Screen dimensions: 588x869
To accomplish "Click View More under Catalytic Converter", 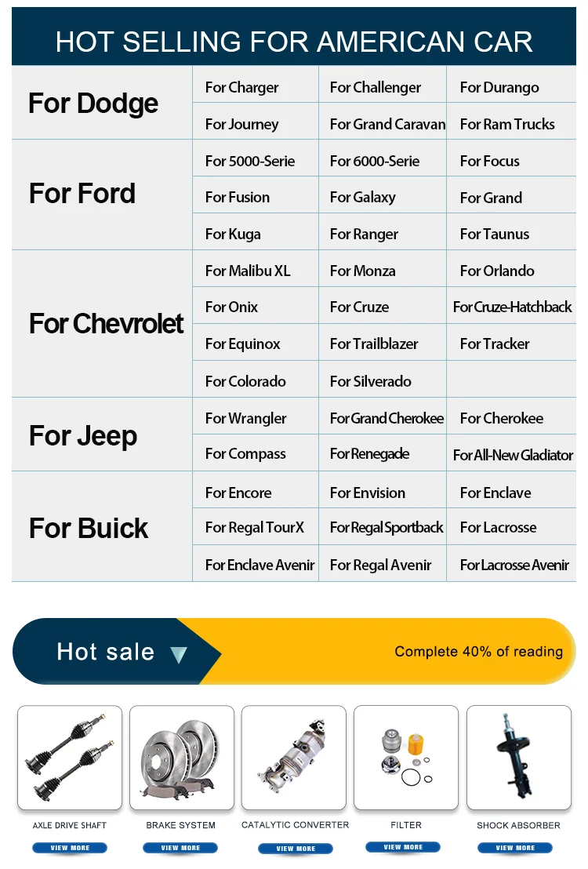I will pyautogui.click(x=295, y=849).
